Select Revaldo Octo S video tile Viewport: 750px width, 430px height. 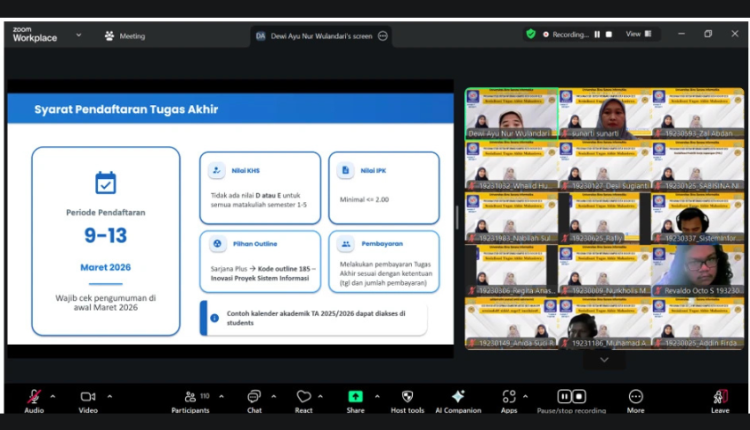coord(698,270)
